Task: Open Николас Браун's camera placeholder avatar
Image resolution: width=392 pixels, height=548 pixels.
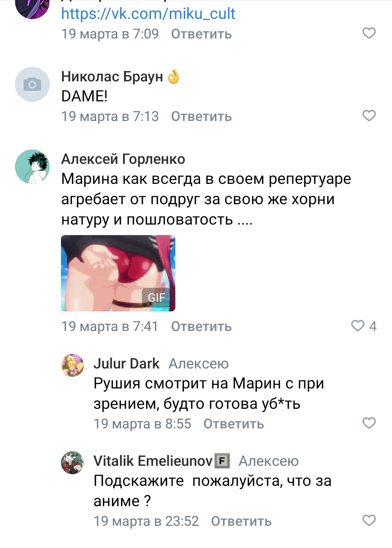Action: click(32, 84)
